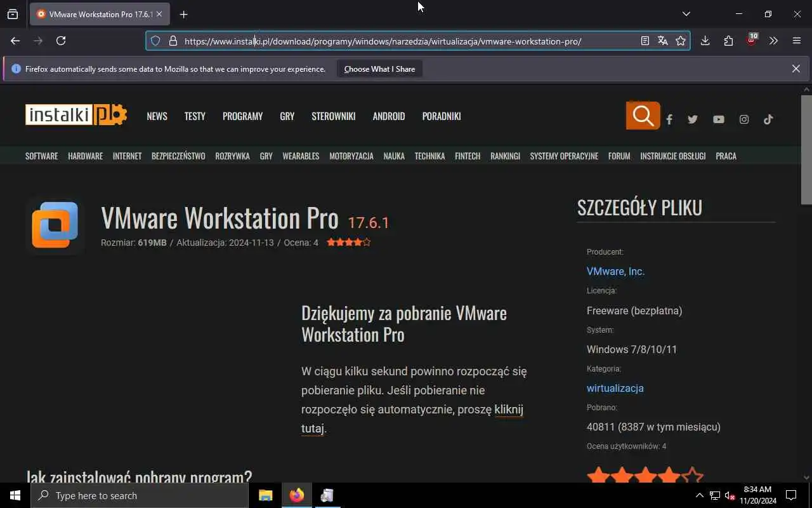This screenshot has width=812, height=508.
Task: Click the orange site search icon
Action: (x=643, y=116)
